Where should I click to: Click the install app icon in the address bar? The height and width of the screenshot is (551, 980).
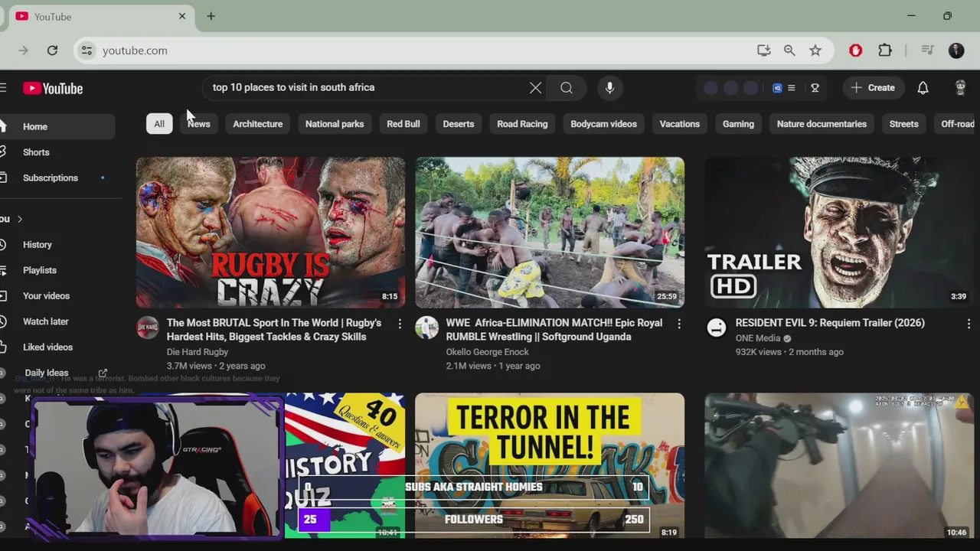(x=763, y=51)
